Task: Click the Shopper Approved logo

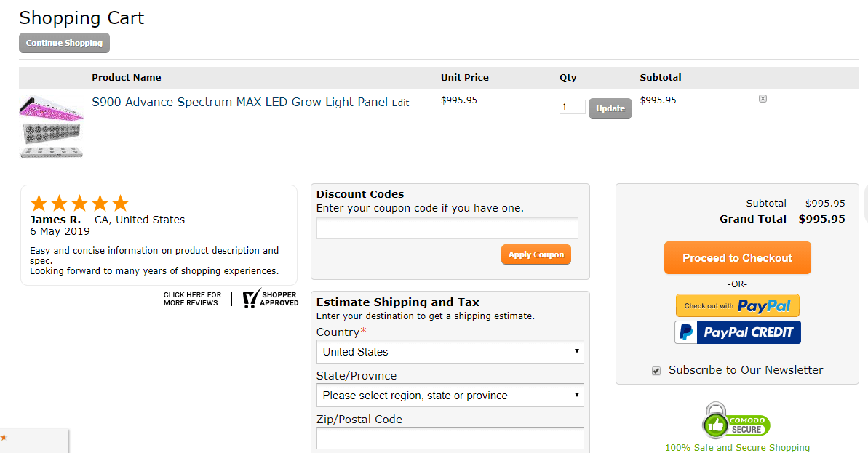Action: tap(270, 299)
